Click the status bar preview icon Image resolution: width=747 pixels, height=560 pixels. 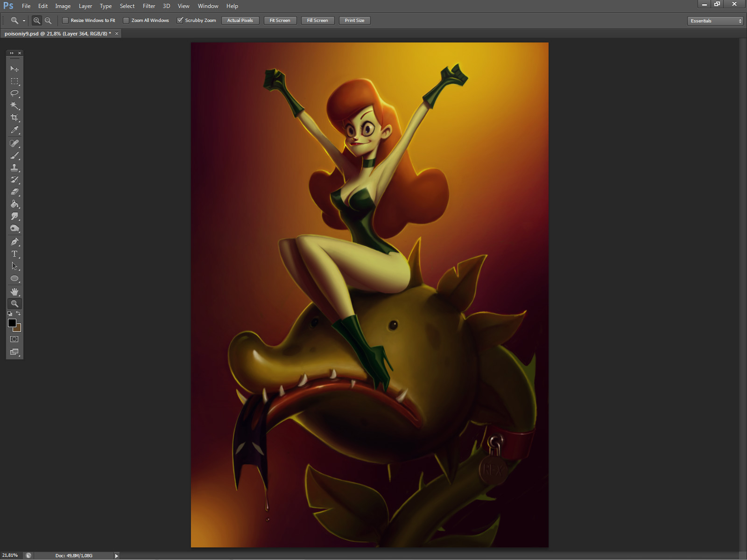[28, 556]
